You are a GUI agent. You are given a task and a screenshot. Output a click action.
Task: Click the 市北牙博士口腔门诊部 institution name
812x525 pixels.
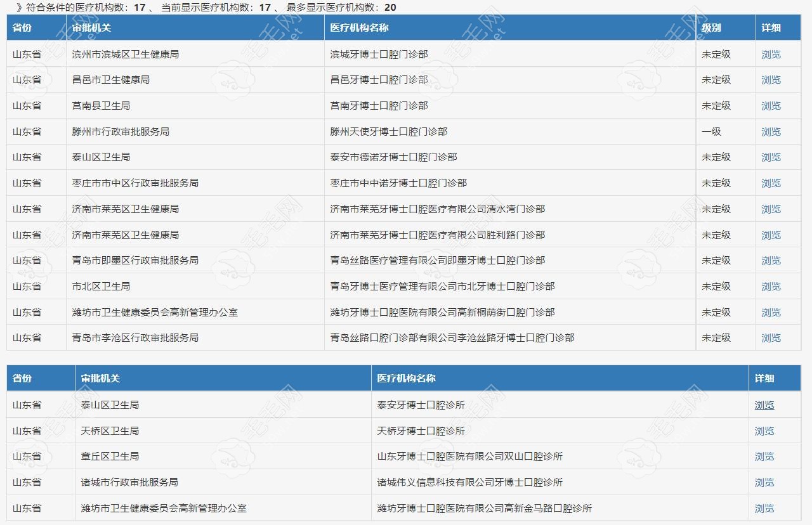tap(443, 287)
